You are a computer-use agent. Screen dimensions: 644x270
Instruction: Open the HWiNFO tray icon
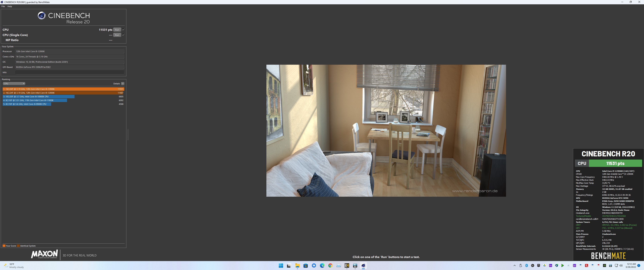tap(610, 266)
